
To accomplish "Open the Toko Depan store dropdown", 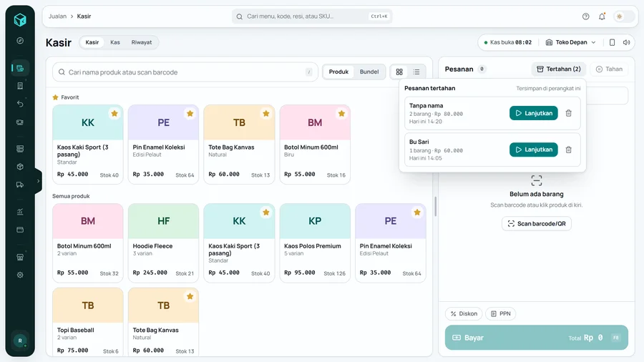I will [570, 42].
